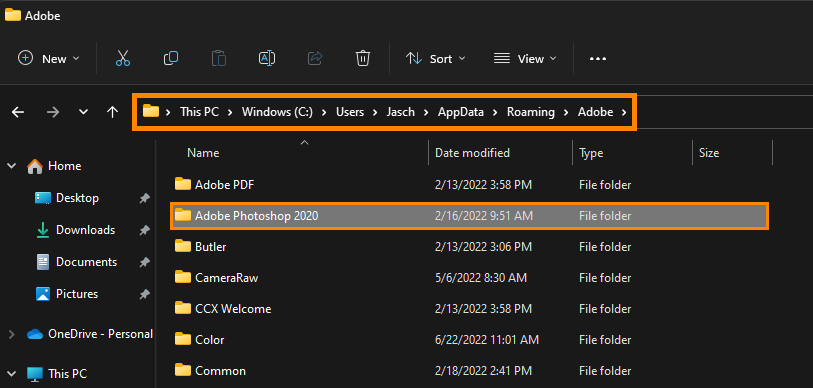Go up one folder level
813x388 pixels.
click(x=113, y=112)
